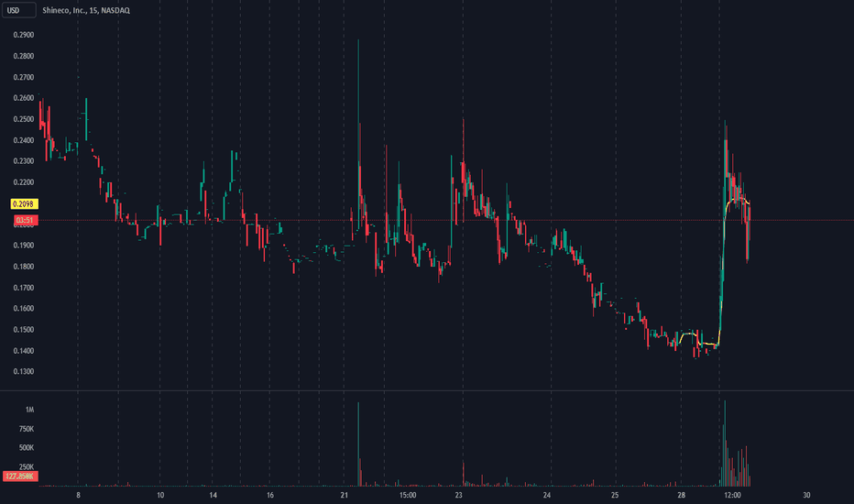The image size is (854, 504).
Task: Click the 0.1600 price axis label
Action: (24, 309)
